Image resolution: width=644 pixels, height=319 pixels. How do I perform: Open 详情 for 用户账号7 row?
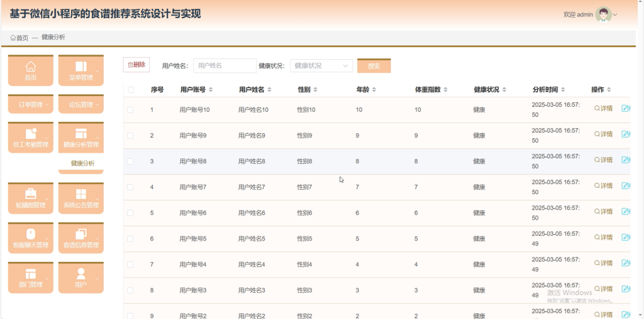[x=603, y=186]
